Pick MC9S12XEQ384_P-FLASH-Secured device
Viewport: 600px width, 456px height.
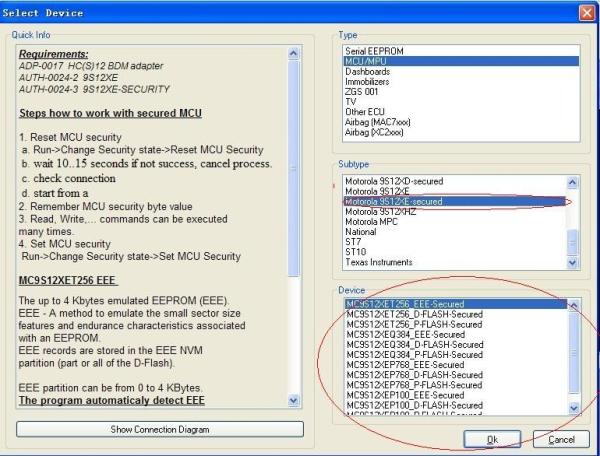(x=455, y=355)
